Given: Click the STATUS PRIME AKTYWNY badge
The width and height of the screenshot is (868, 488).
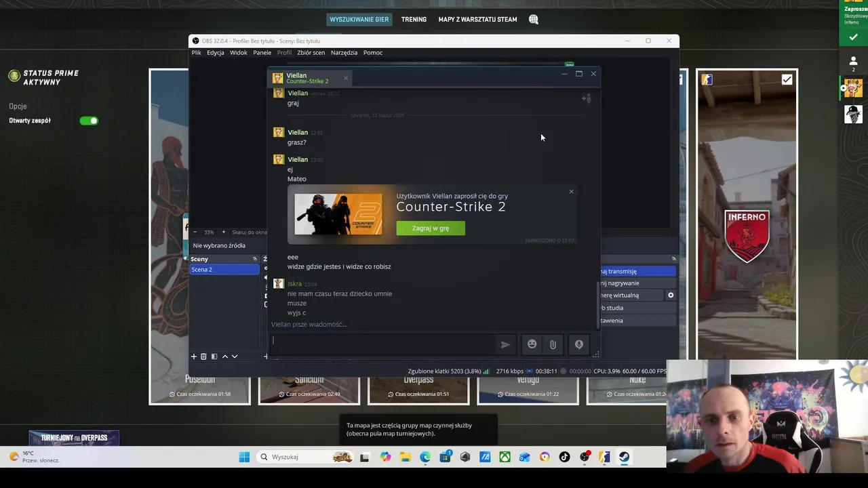Looking at the screenshot, I should (44, 77).
